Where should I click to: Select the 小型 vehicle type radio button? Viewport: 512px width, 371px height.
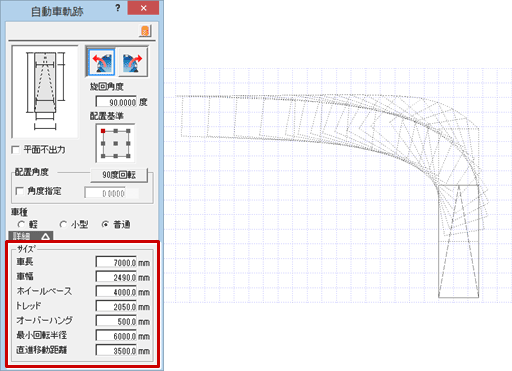coord(63,225)
